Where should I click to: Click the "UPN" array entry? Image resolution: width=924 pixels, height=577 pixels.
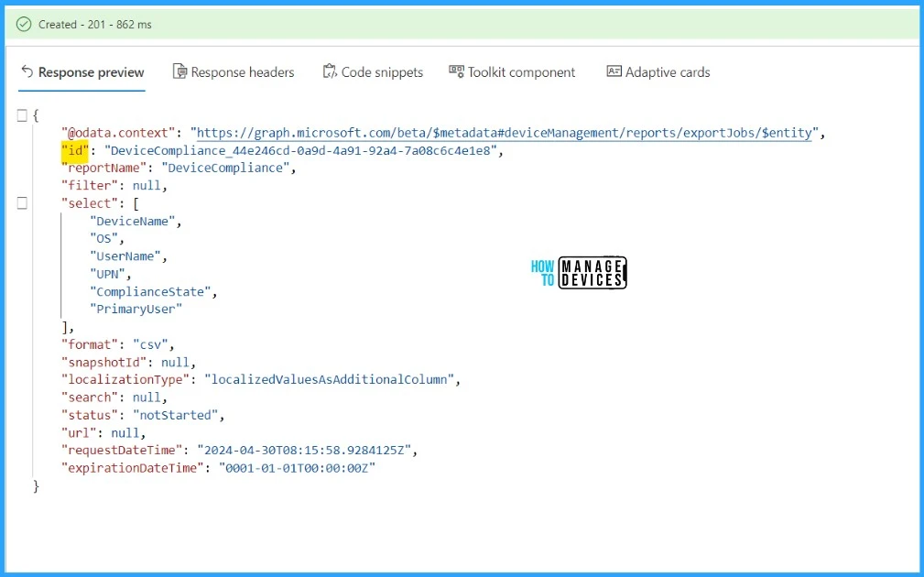pyautogui.click(x=107, y=274)
